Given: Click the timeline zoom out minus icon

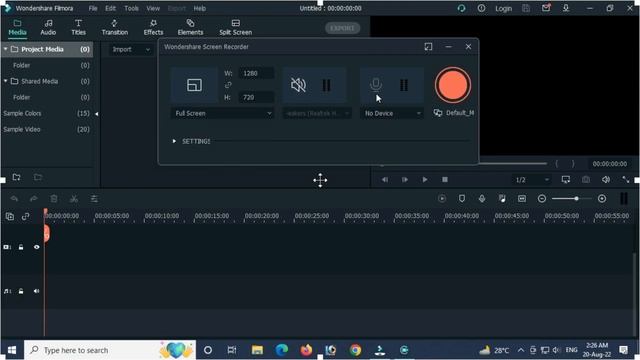Looking at the screenshot, I should [x=542, y=199].
